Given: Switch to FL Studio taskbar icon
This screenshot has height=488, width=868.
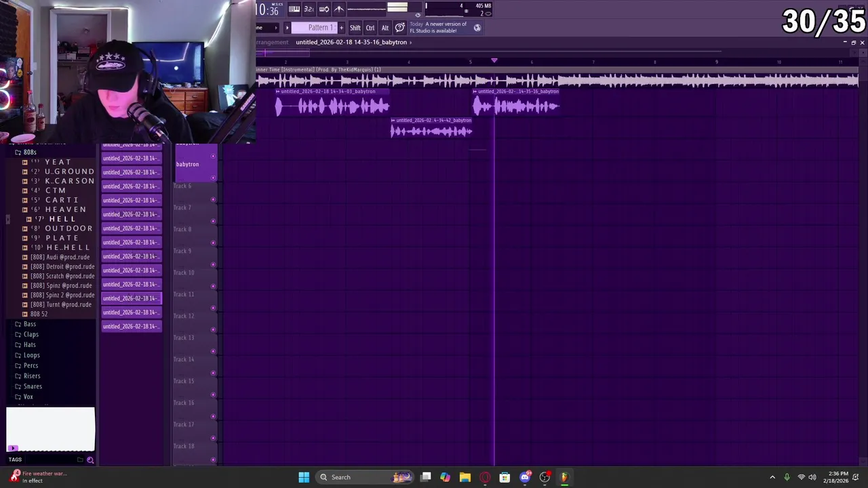Looking at the screenshot, I should (x=564, y=477).
